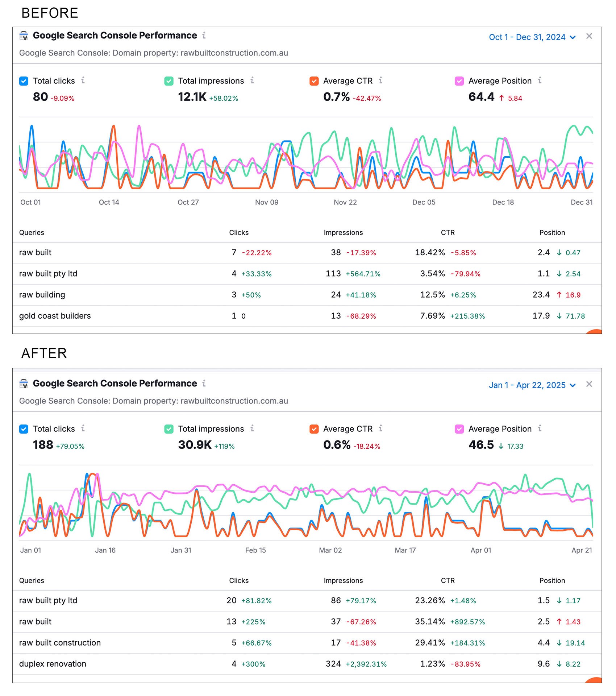Sort by Position column in BEFORE table

(552, 232)
